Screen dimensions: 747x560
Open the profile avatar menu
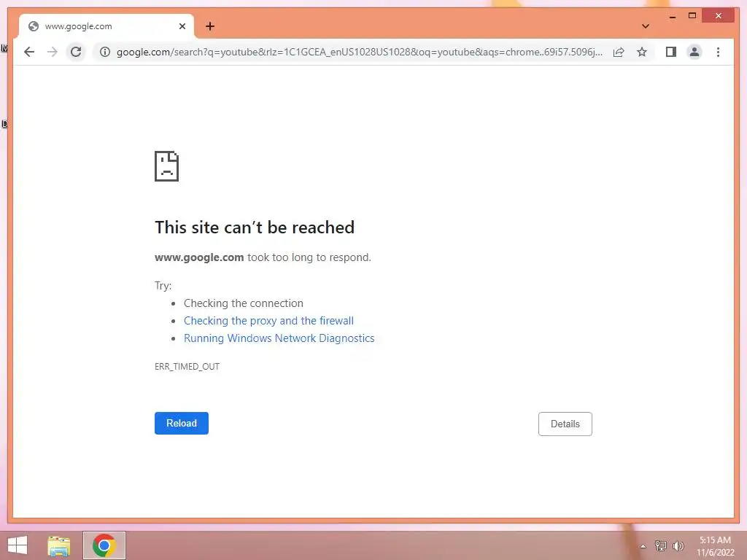click(x=694, y=52)
